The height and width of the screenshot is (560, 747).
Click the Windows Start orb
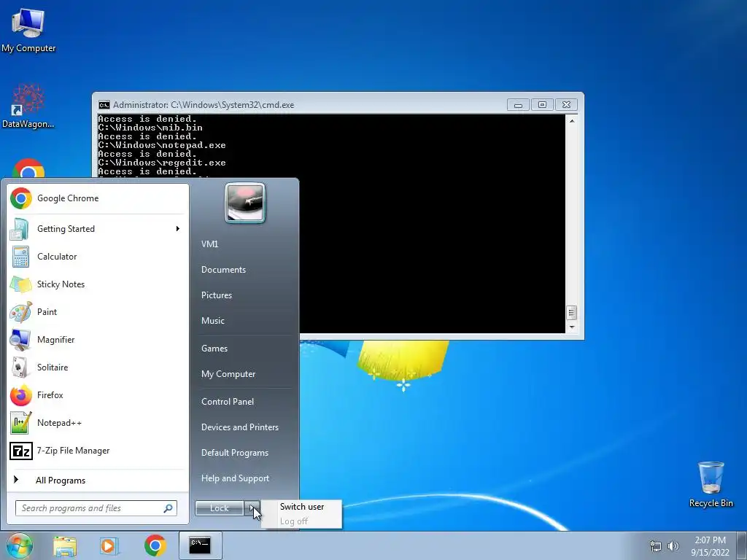[x=19, y=545]
